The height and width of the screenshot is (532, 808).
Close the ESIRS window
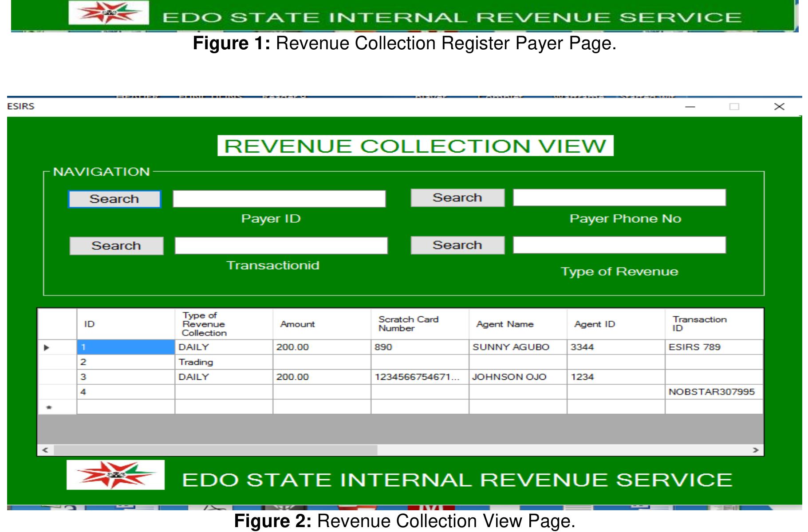[779, 106]
